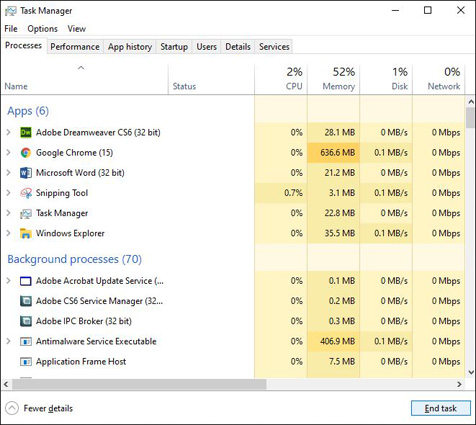Click Snipping Tool's 0.7% CPU value

point(293,193)
